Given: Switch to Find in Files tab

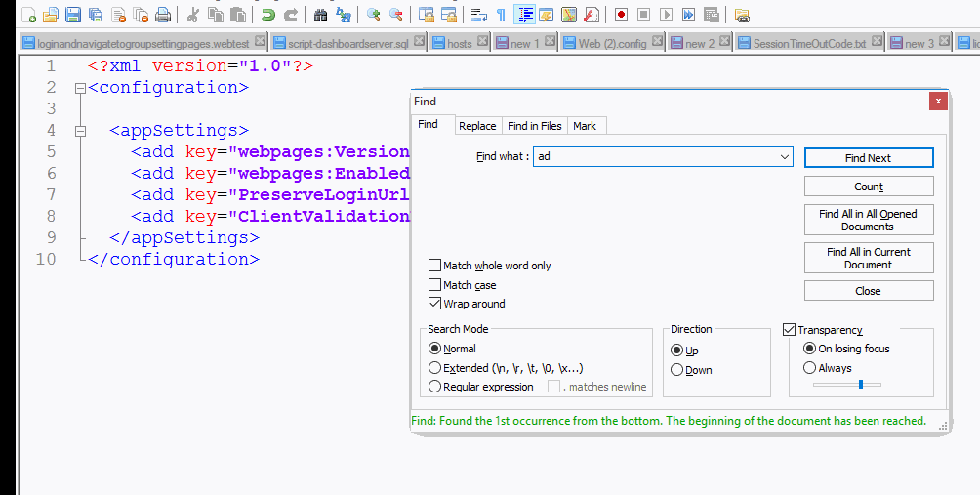Looking at the screenshot, I should coord(534,126).
